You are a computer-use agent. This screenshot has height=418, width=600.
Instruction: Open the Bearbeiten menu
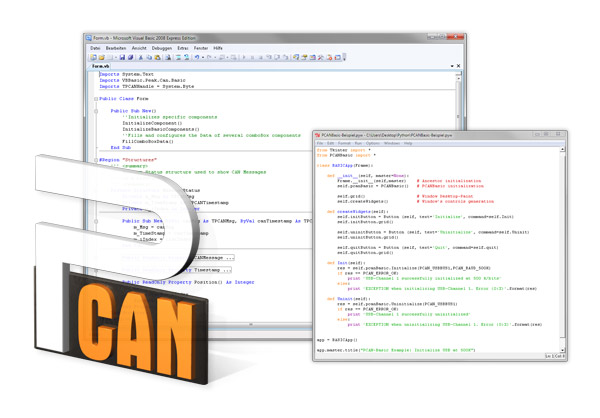click(114, 48)
